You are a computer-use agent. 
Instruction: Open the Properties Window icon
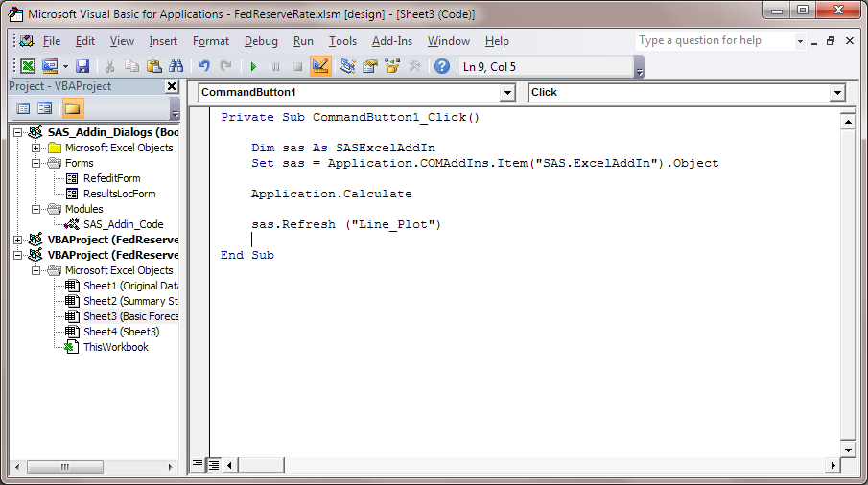click(x=369, y=66)
